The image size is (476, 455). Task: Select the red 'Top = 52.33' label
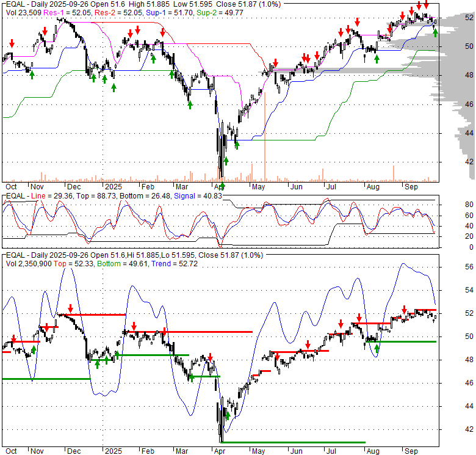[x=73, y=264]
